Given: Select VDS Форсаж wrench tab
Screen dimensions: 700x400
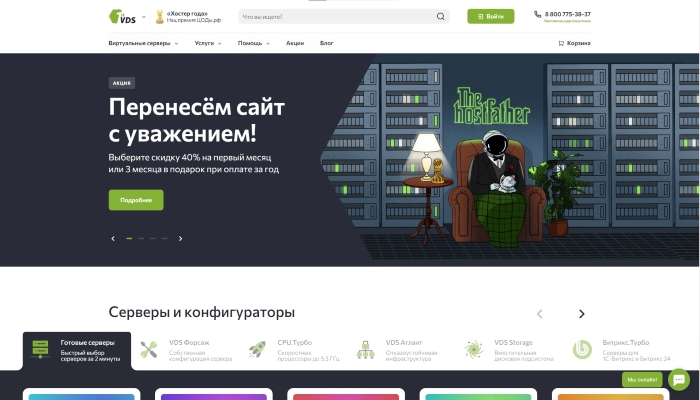Looking at the screenshot, I should tap(187, 350).
